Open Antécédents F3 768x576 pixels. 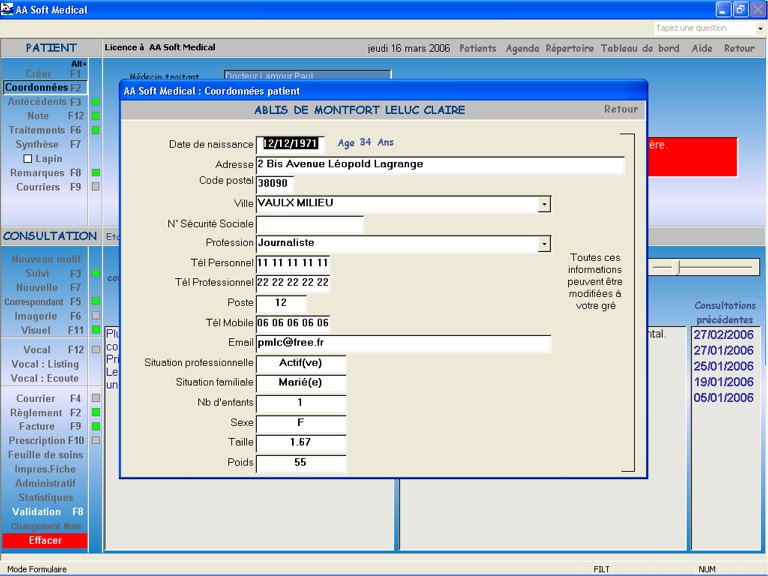[44, 102]
